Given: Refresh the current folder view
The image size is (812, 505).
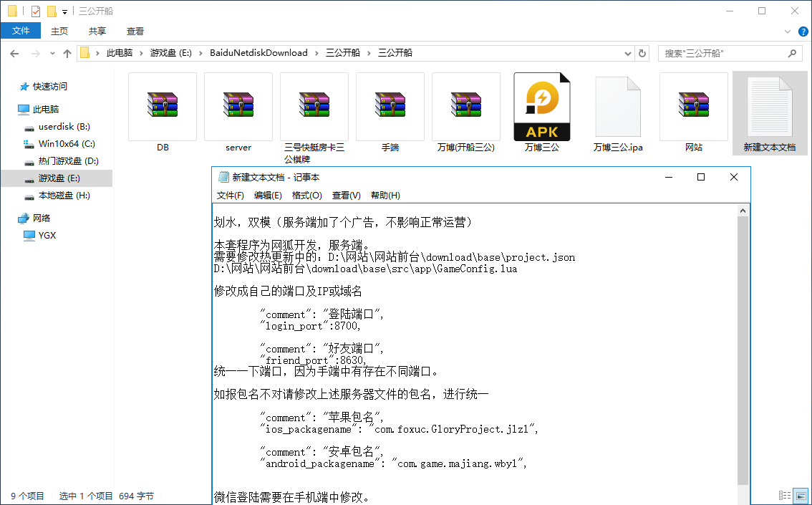Looking at the screenshot, I should pos(642,53).
